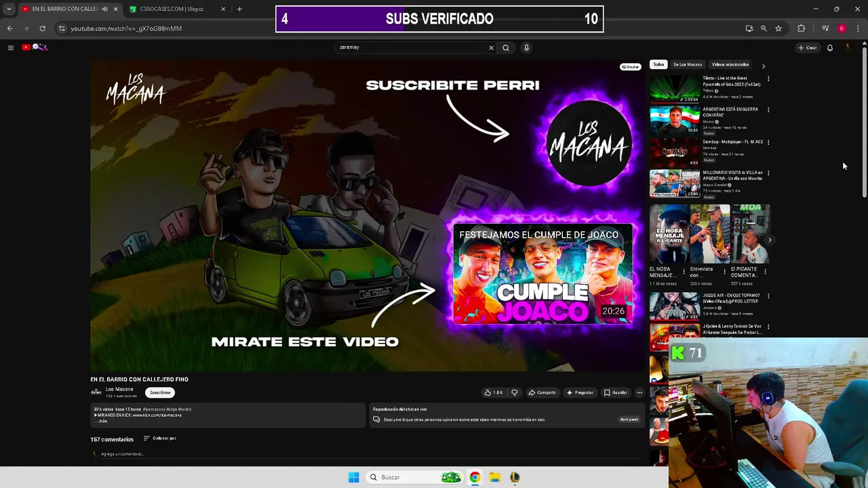This screenshot has width=868, height=488.
Task: Open the YouTube hamburger guide menu
Action: 10,47
